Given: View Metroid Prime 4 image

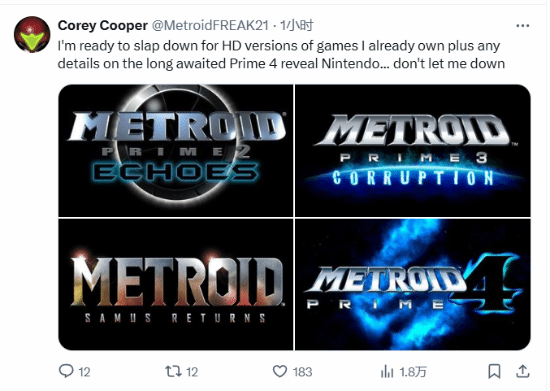Looking at the screenshot, I should point(412,284).
